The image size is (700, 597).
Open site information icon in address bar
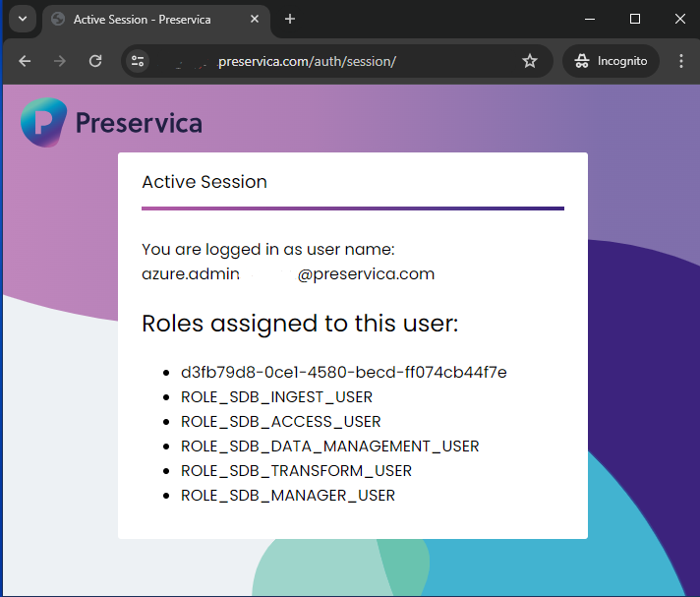138,61
